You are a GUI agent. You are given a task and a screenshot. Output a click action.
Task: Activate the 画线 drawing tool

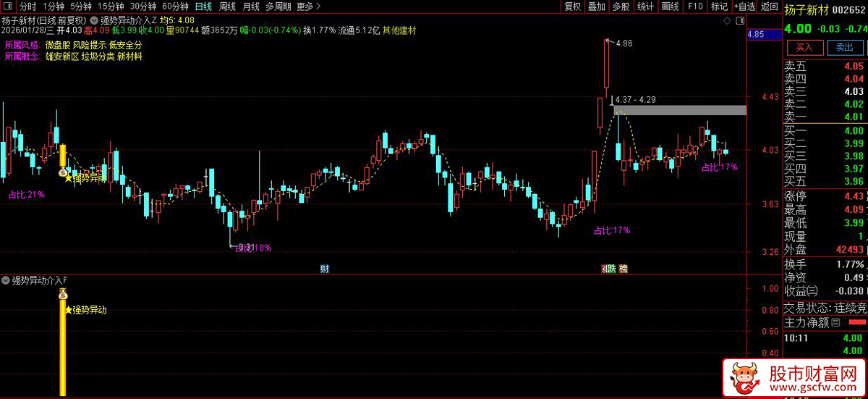(671, 7)
